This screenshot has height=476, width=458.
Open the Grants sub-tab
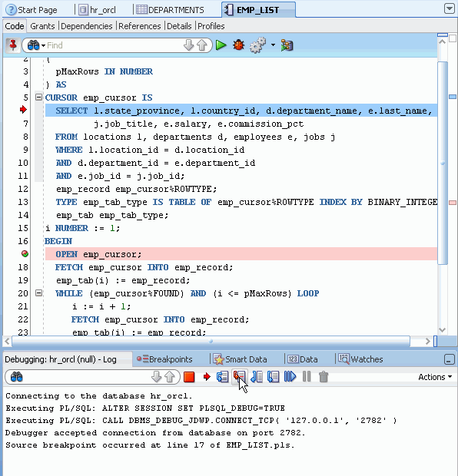click(x=42, y=26)
